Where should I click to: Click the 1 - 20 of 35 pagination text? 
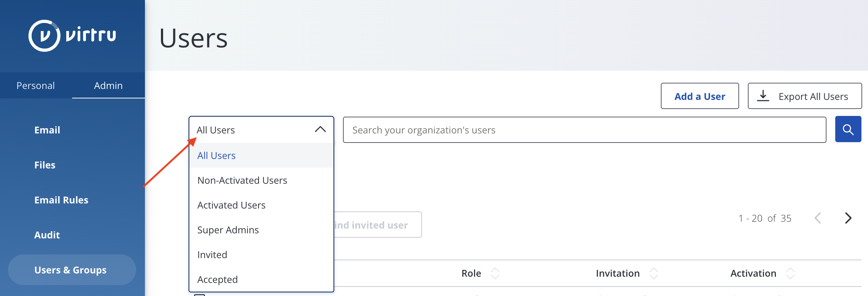[765, 218]
